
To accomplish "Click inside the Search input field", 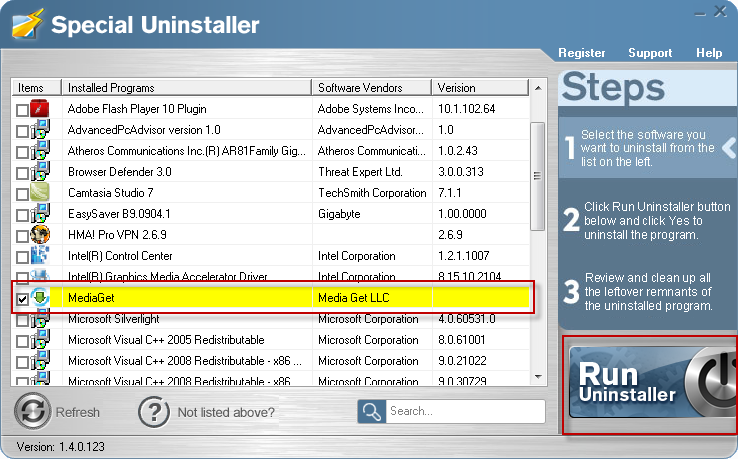I will (x=465, y=411).
